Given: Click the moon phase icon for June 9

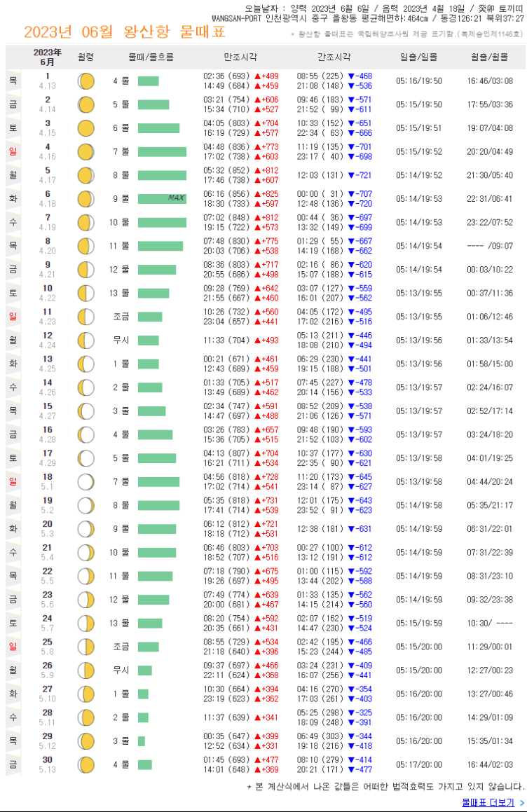Looking at the screenshot, I should coord(86,270).
